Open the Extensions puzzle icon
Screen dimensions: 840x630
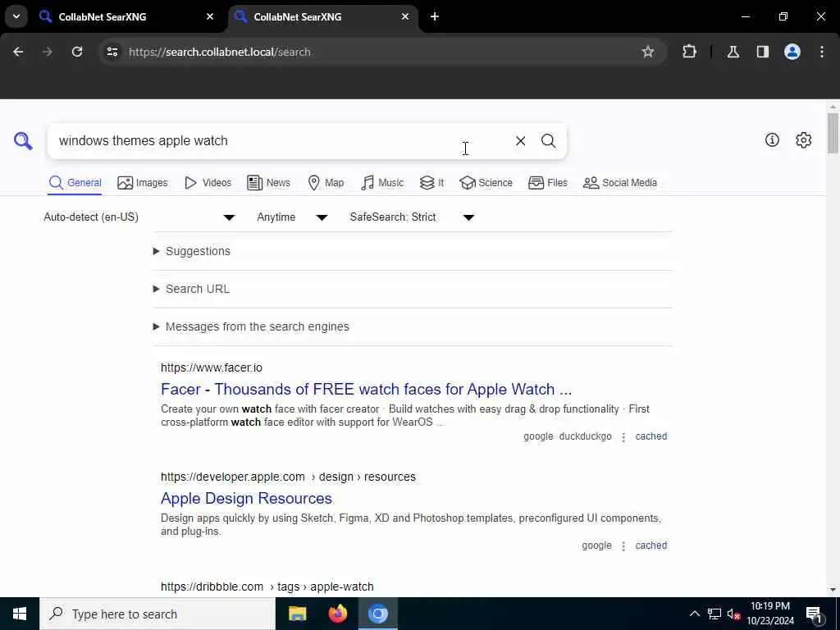tap(689, 52)
